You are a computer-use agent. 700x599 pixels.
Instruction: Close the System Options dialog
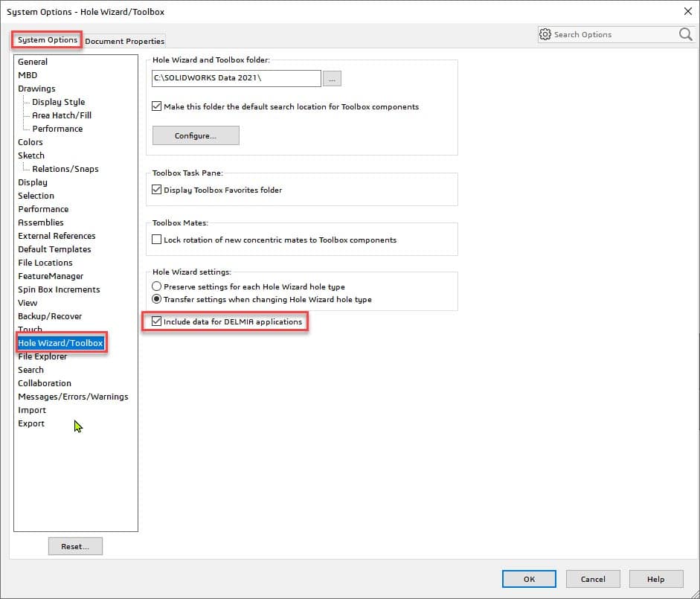[688, 11]
